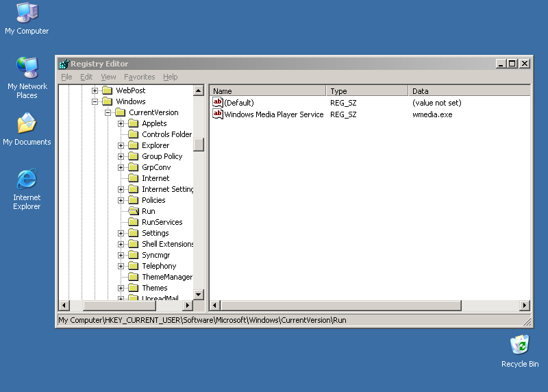Select the My Documents desktop icon
This screenshot has height=392, width=548.
pos(27,129)
